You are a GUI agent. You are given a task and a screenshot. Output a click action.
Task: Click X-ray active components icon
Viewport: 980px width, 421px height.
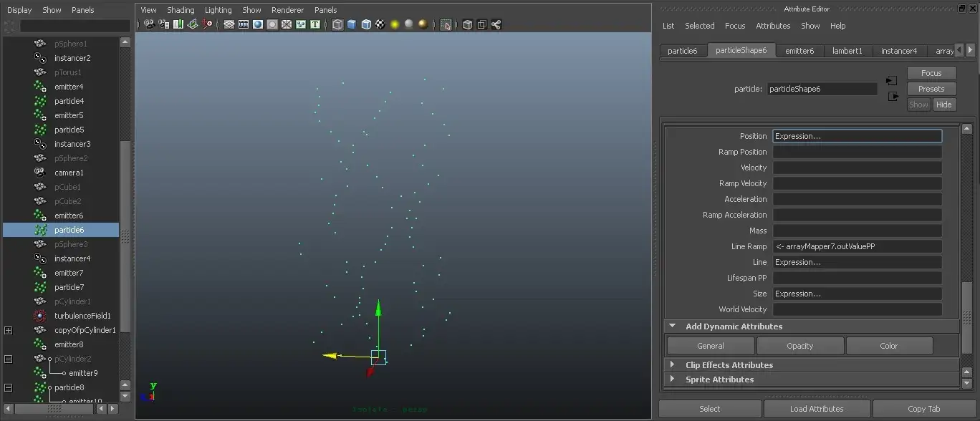point(482,24)
